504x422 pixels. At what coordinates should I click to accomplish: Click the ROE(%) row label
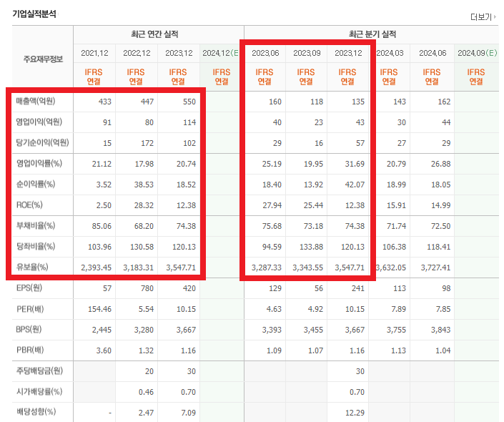29,205
